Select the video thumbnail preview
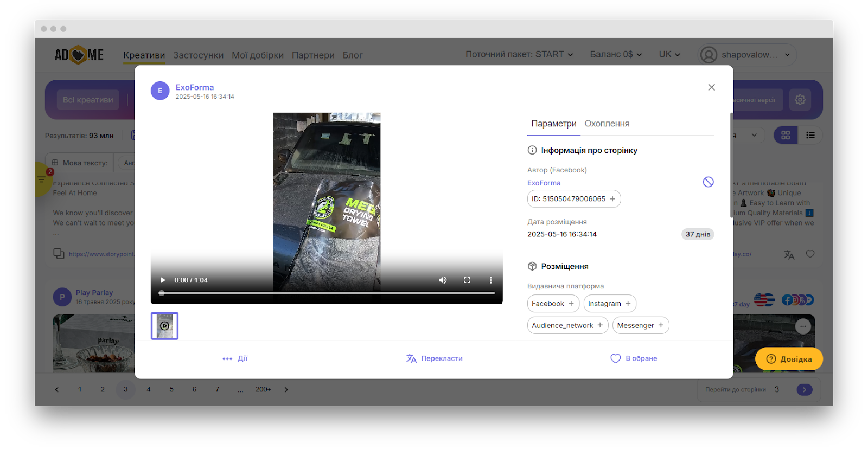 [x=164, y=326]
